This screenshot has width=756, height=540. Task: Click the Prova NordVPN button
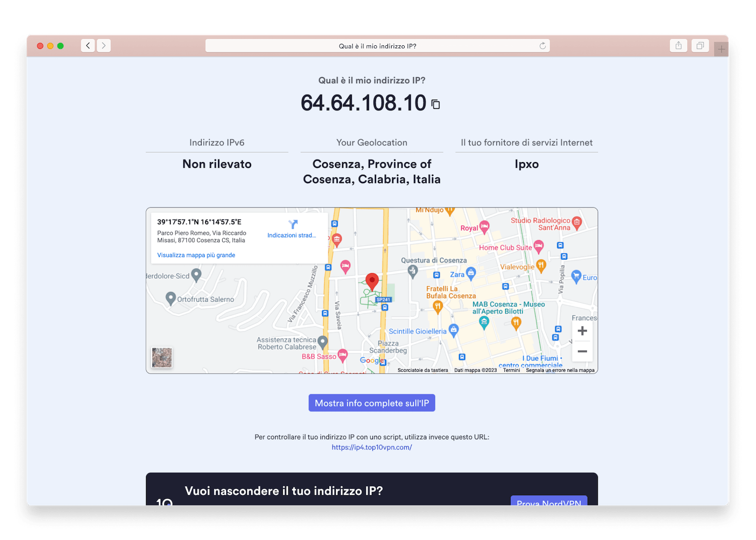(549, 501)
